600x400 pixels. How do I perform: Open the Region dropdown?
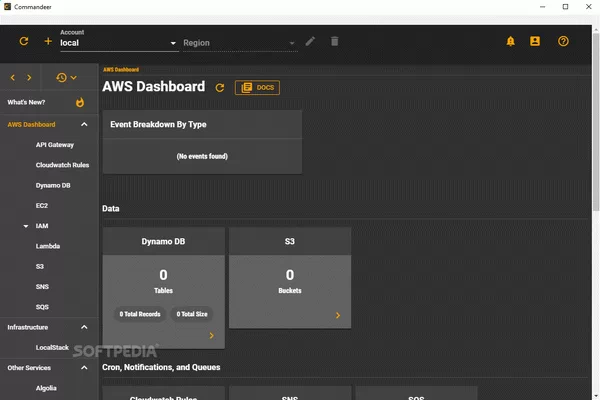click(238, 43)
